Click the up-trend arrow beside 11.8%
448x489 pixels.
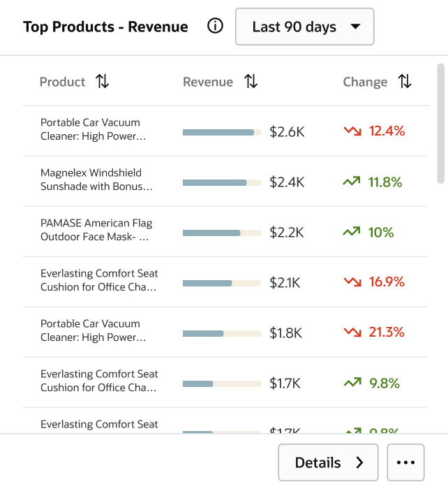click(x=352, y=182)
